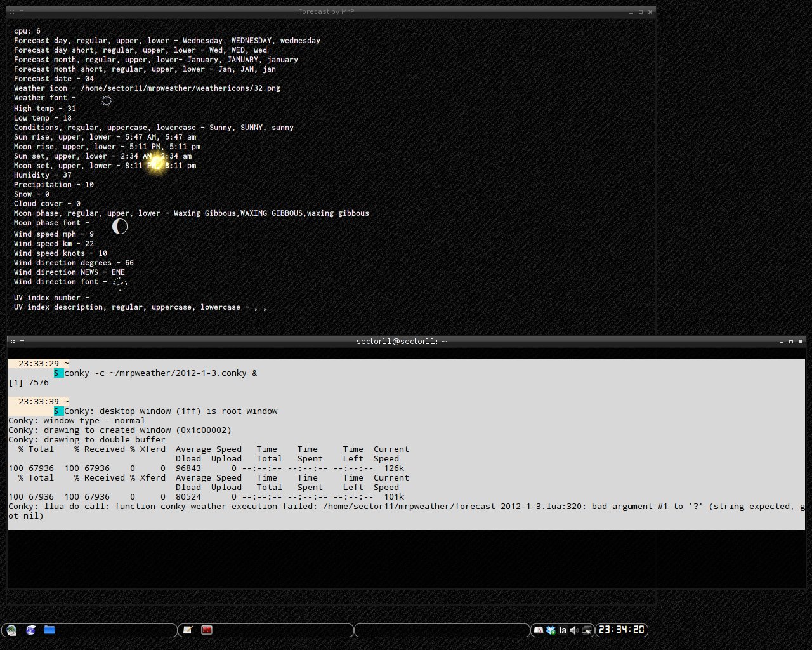Image resolution: width=812 pixels, height=650 pixels.
Task: Click the weathericons/32.png path text
Action: (x=180, y=88)
